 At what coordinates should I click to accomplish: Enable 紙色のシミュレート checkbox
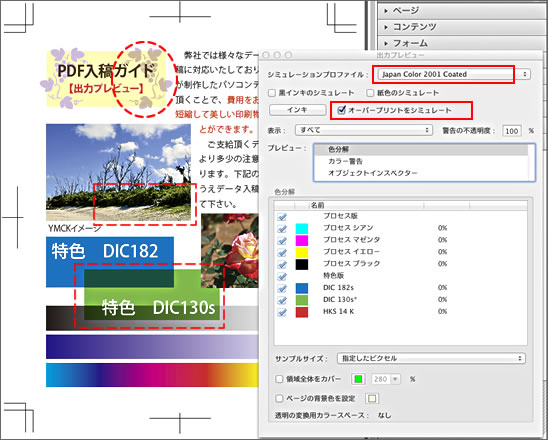pos(370,93)
